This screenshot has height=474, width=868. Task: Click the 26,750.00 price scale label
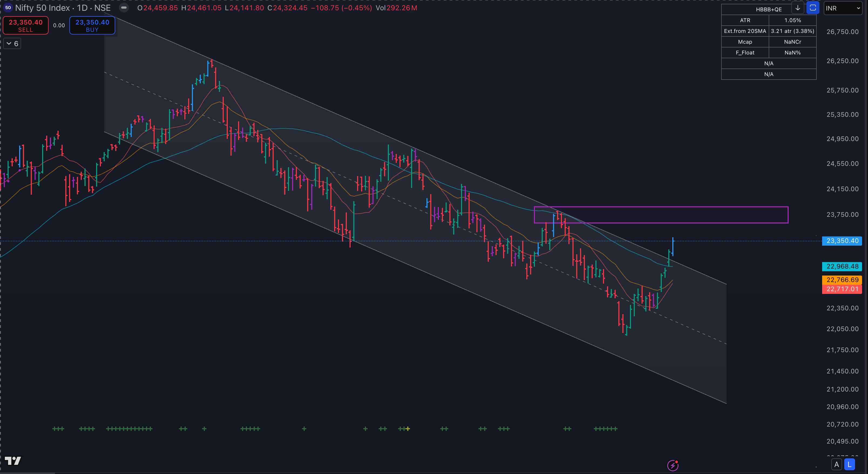[842, 32]
